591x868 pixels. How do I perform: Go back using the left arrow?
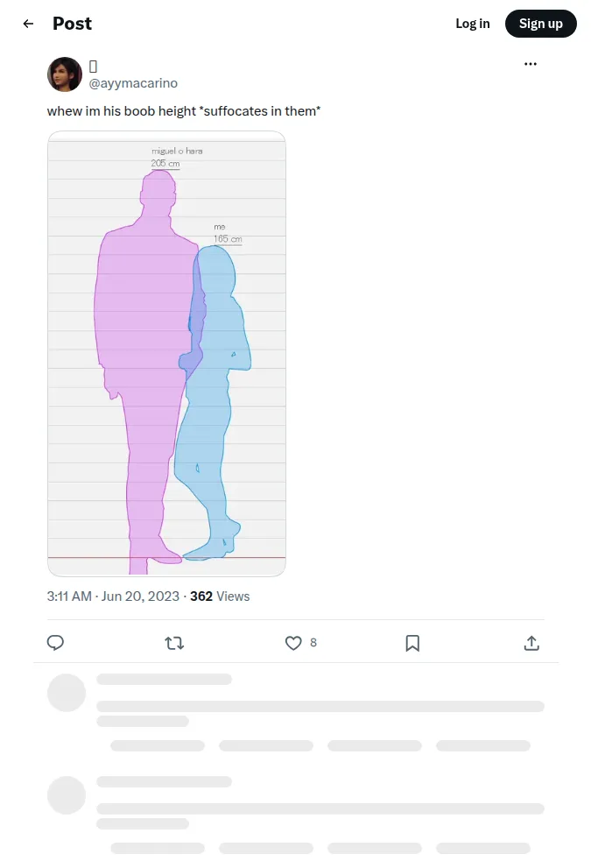pos(28,24)
